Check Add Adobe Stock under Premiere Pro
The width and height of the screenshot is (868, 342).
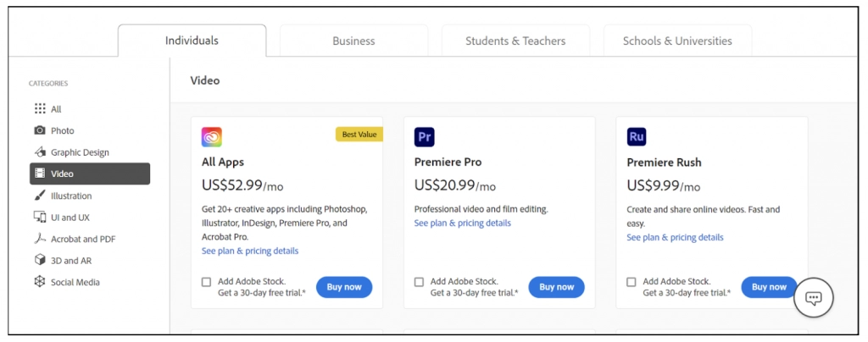(419, 282)
